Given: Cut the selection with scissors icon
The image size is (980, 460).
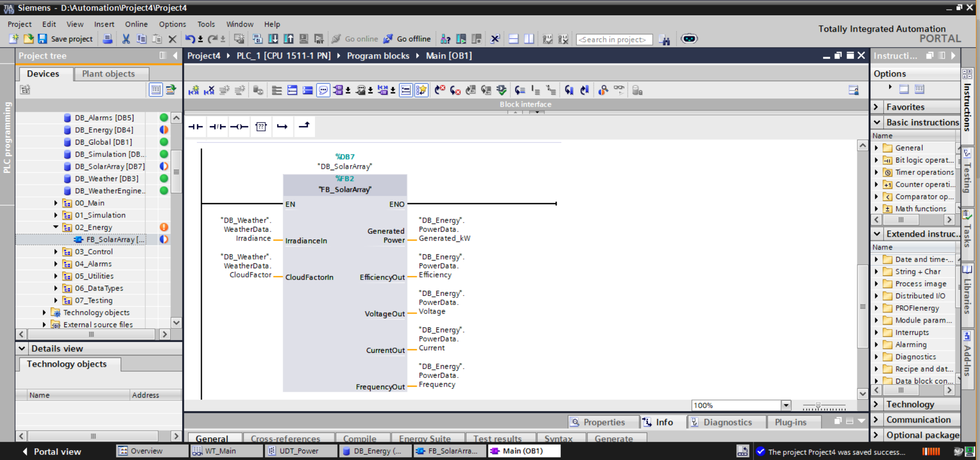Looking at the screenshot, I should (126, 39).
